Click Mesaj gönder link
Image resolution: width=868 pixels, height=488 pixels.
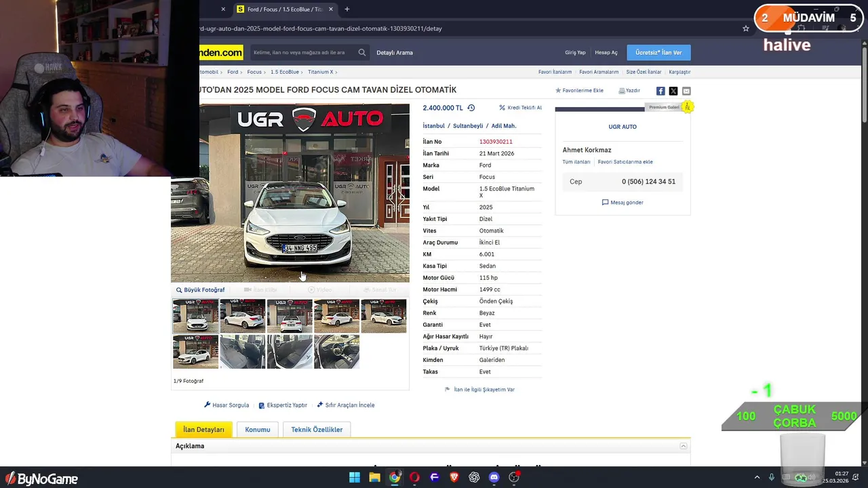(623, 203)
